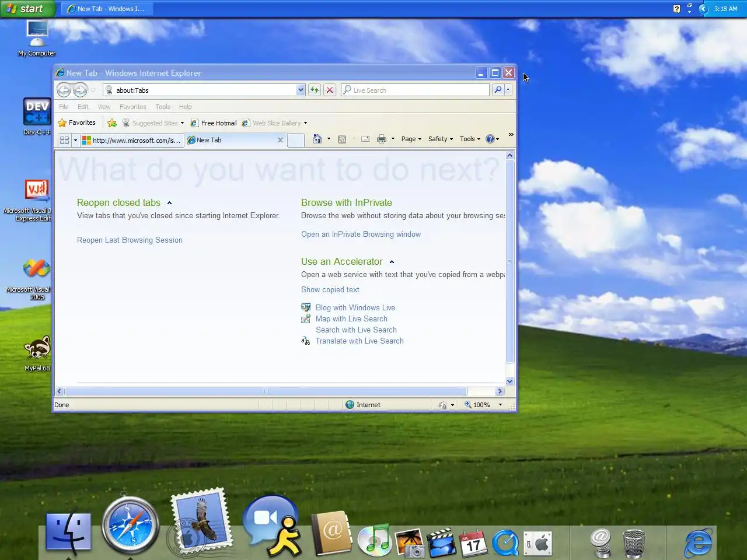Open iPhoto icon in dock

click(x=410, y=542)
